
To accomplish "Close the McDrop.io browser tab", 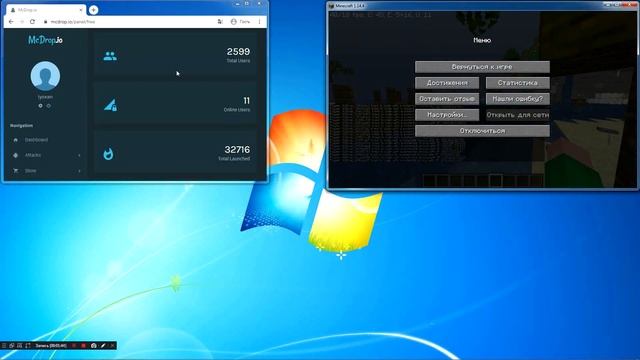I will coord(81,10).
